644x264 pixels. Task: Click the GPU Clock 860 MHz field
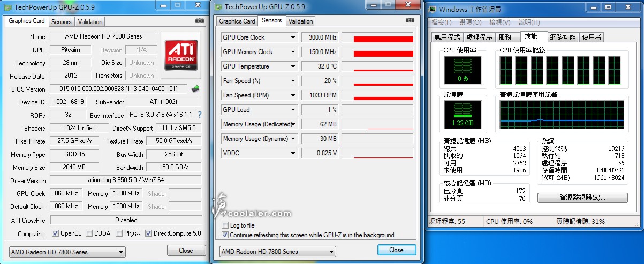click(x=66, y=193)
